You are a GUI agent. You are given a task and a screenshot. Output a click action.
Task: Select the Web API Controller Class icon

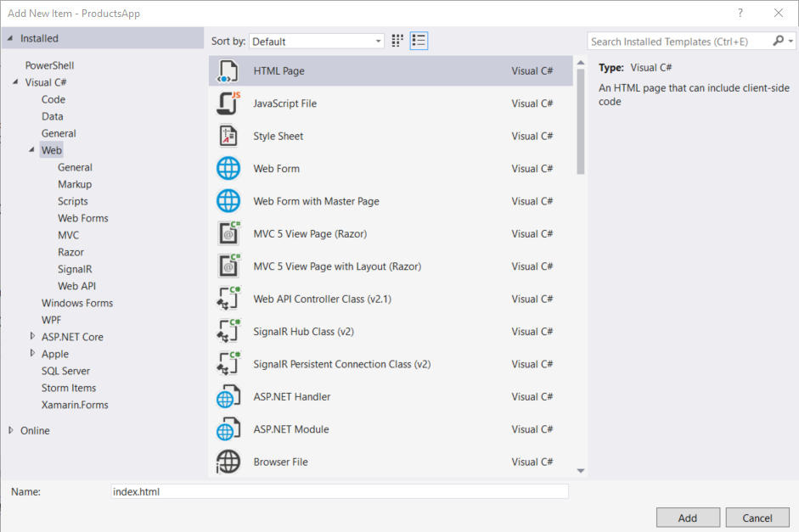[228, 299]
